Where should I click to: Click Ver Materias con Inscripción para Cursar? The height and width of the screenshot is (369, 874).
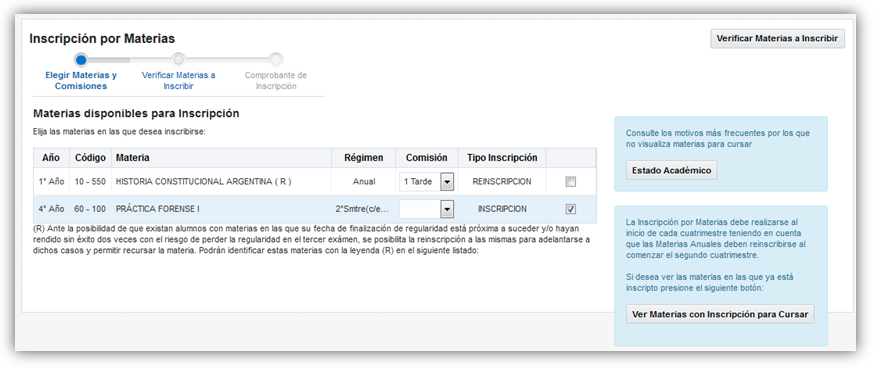[x=720, y=314]
